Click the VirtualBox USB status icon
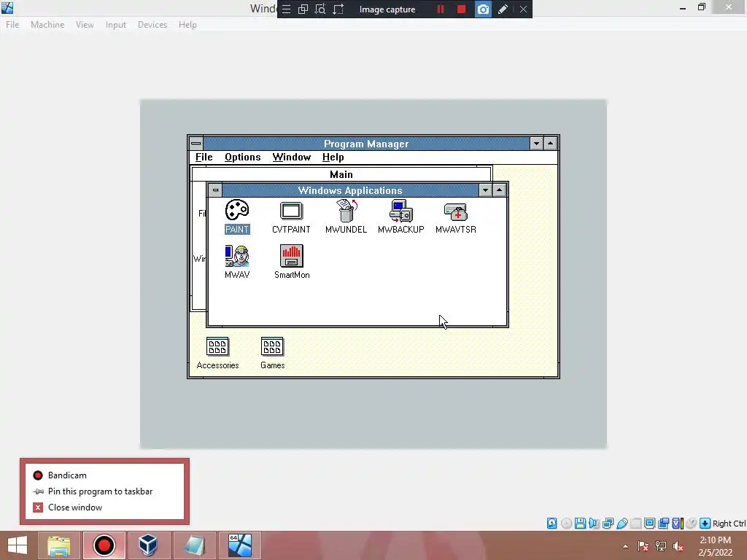This screenshot has height=560, width=747. coord(622,524)
